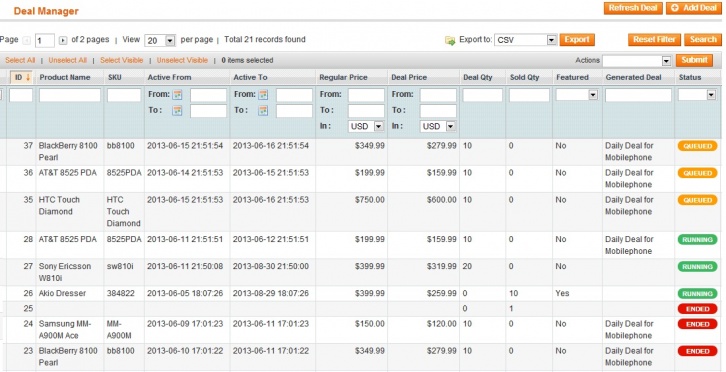The height and width of the screenshot is (372, 726).
Task: Click the Export to folder icon
Action: click(450, 41)
